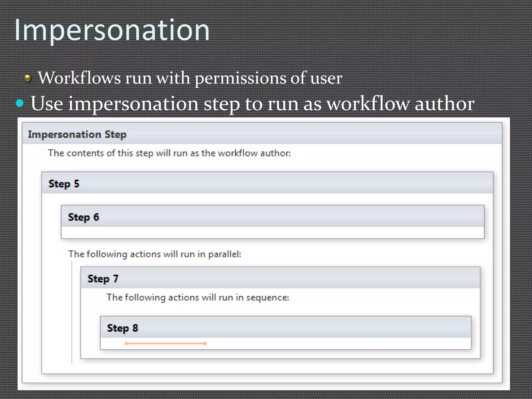
Task: Click 'The following actions will run in sequence' text
Action: [198, 297]
